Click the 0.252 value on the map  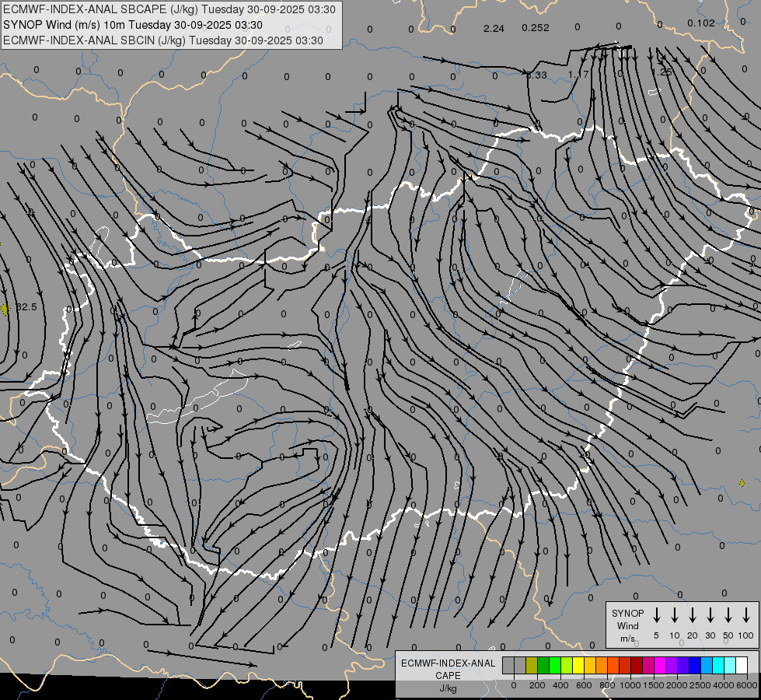tap(536, 28)
